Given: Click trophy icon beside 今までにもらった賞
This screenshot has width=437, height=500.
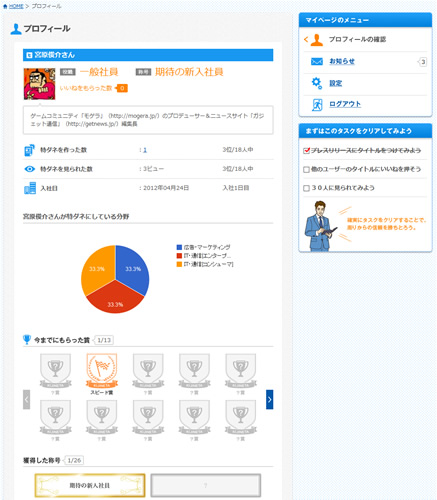Looking at the screenshot, I should (27, 340).
